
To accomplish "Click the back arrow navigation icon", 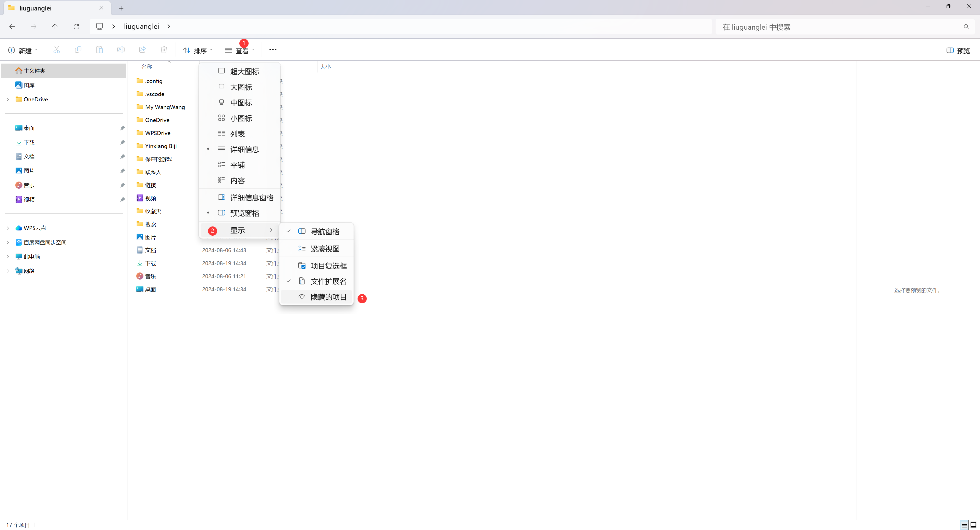I will tap(12, 27).
